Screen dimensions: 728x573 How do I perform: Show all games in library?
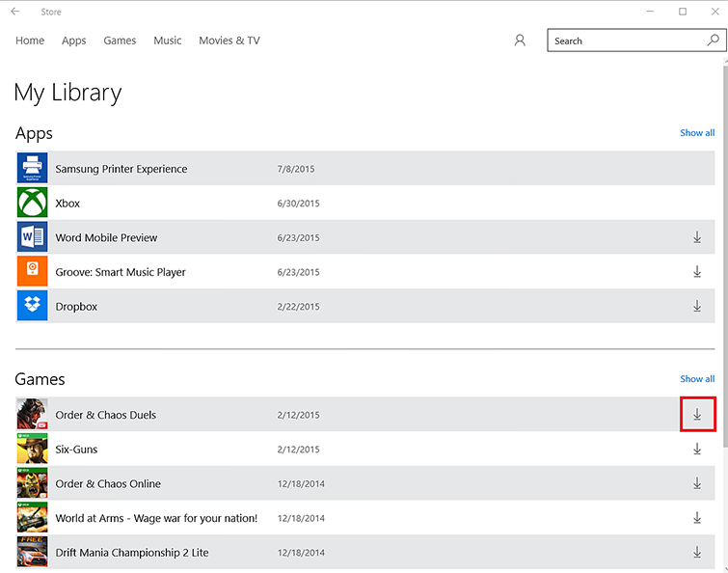pyautogui.click(x=697, y=379)
